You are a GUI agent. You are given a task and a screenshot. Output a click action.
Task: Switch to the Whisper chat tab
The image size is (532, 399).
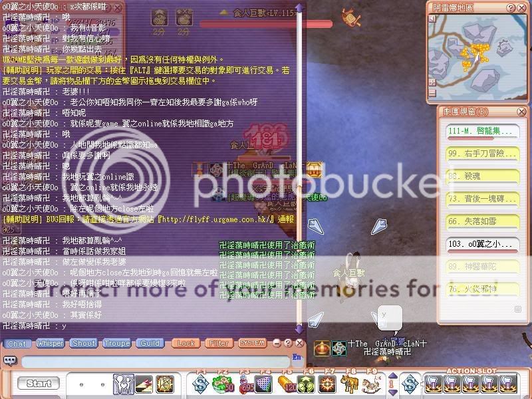point(50,343)
